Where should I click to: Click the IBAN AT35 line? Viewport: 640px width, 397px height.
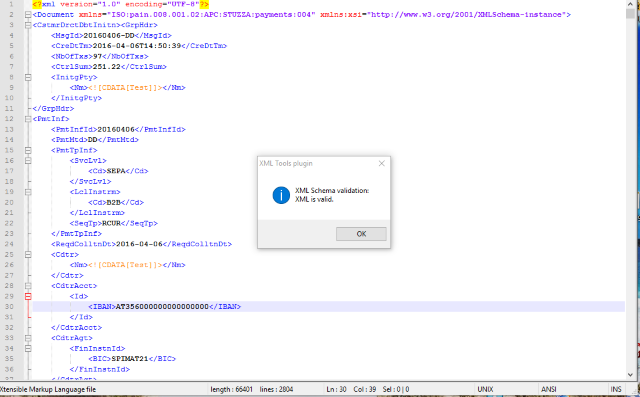(164, 306)
